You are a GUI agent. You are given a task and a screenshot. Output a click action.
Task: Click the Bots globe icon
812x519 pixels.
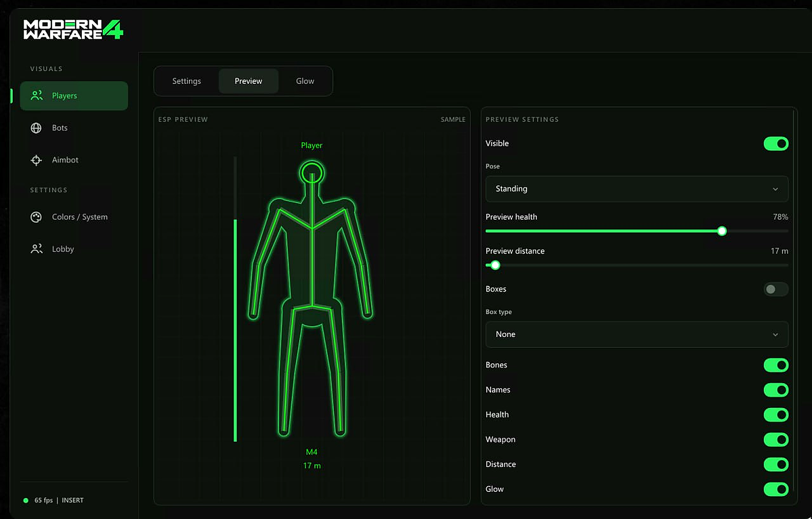pos(36,128)
